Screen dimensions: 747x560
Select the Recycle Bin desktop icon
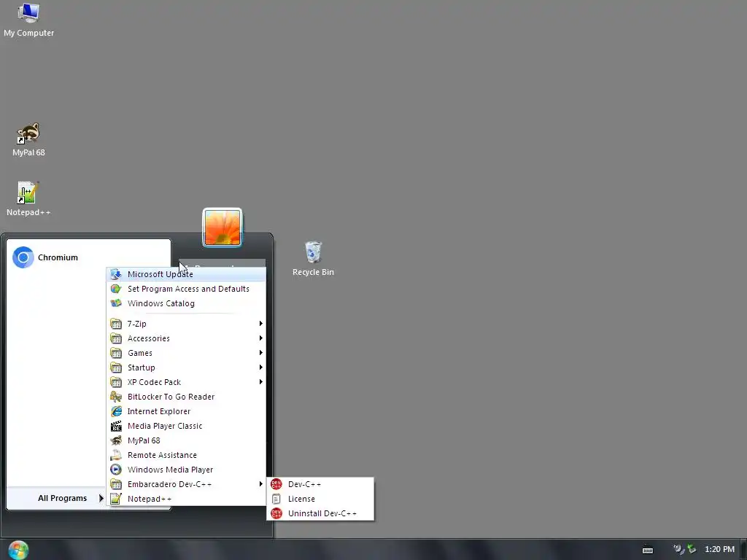313,259
